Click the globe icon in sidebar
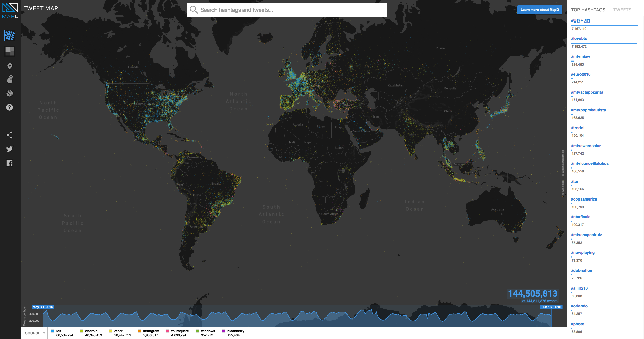The width and height of the screenshot is (644, 339). pos(10,93)
